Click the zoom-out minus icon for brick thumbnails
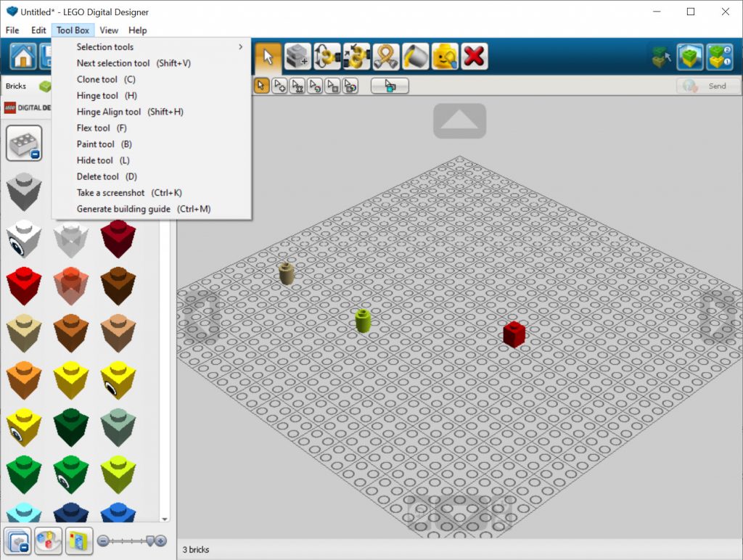743x560 pixels. coord(103,540)
